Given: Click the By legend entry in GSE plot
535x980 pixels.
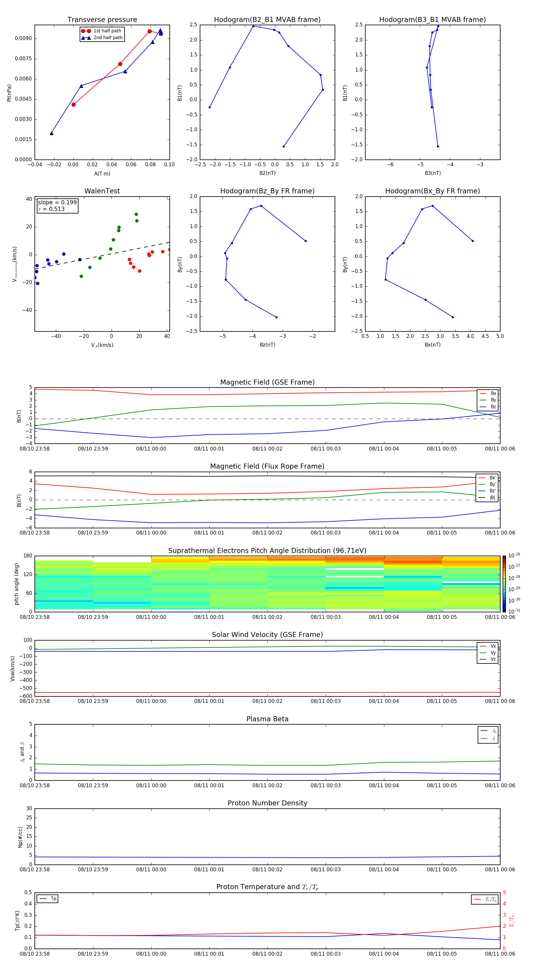Looking at the screenshot, I should pos(488,400).
